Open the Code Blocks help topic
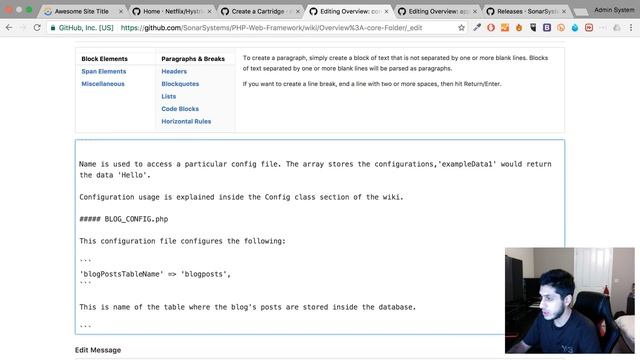This screenshot has height=360, width=640. pyautogui.click(x=180, y=109)
